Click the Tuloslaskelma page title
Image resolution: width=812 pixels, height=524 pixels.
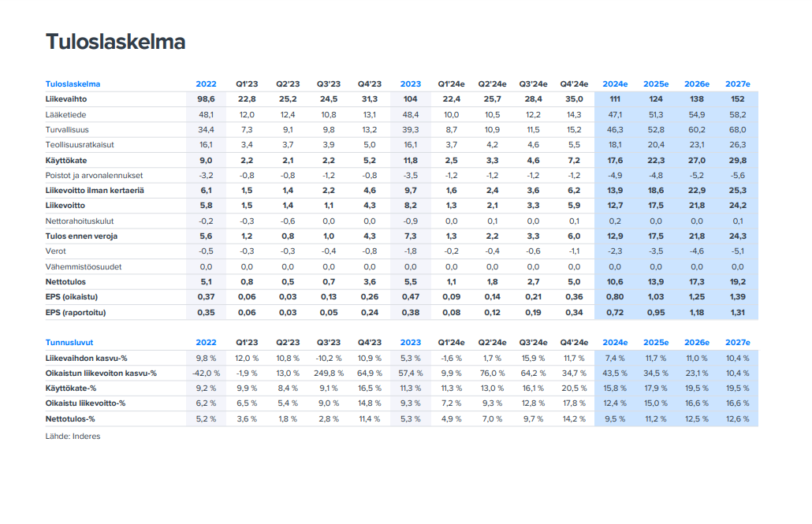(115, 43)
